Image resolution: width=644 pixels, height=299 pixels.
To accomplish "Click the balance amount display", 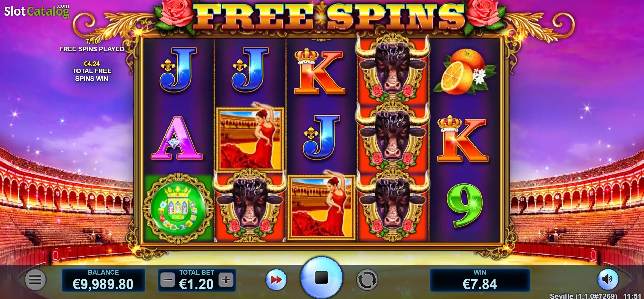I will click(103, 280).
